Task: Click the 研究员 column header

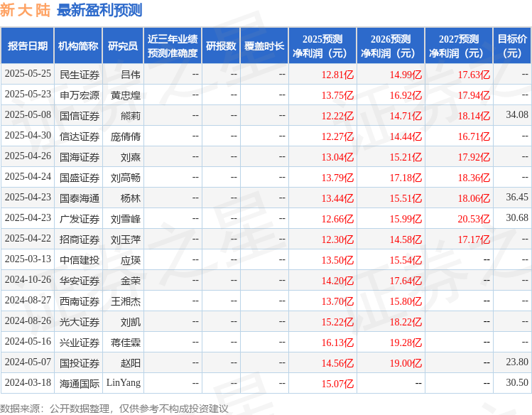Action: click(123, 45)
